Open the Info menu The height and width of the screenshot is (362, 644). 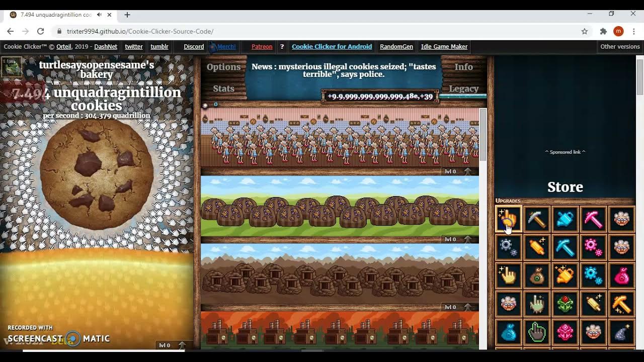[463, 67]
